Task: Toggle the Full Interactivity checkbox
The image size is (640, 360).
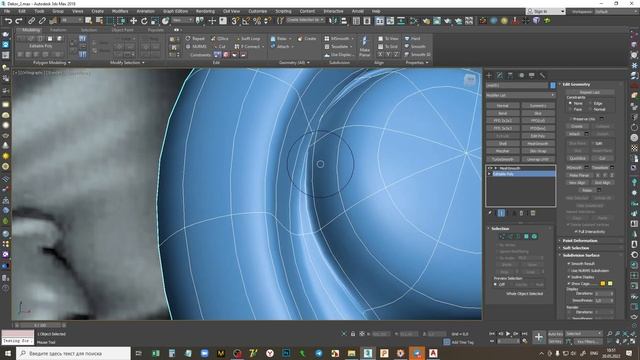Action: tap(576, 231)
